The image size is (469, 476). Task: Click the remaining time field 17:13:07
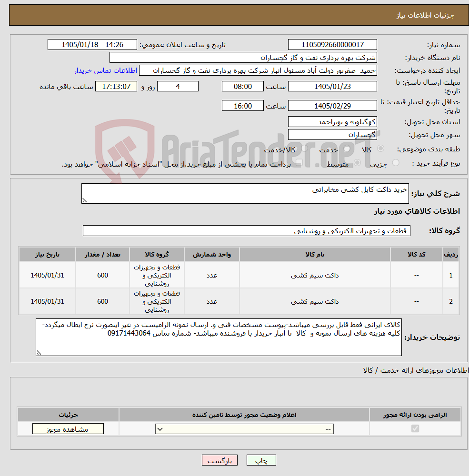click(116, 87)
